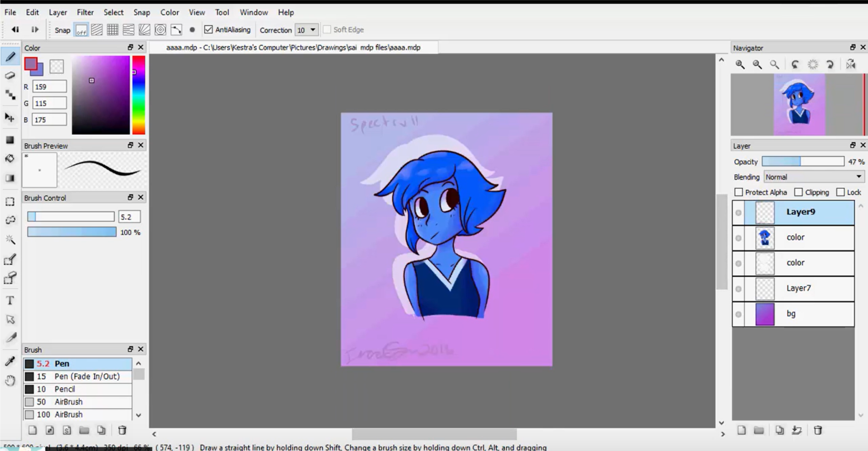Select the Fill Rectangle tool
868x451 pixels.
coord(10,140)
